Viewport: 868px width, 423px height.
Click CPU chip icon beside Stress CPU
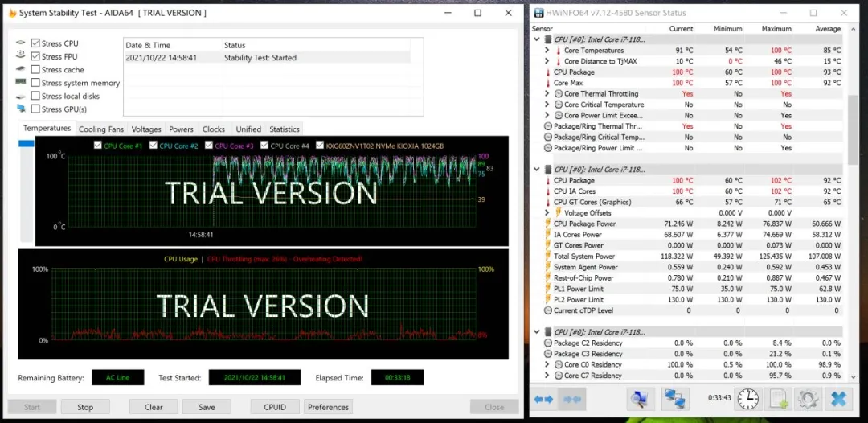[x=20, y=43]
